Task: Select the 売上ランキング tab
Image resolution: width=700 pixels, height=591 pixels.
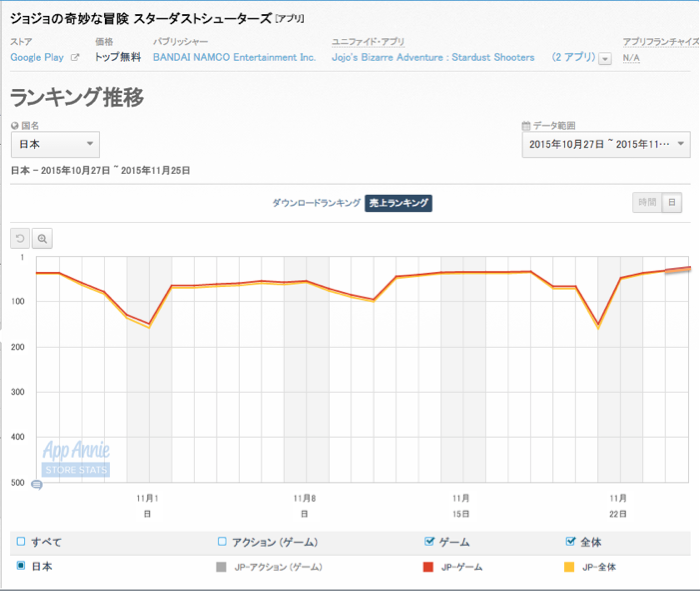Action: (x=398, y=203)
